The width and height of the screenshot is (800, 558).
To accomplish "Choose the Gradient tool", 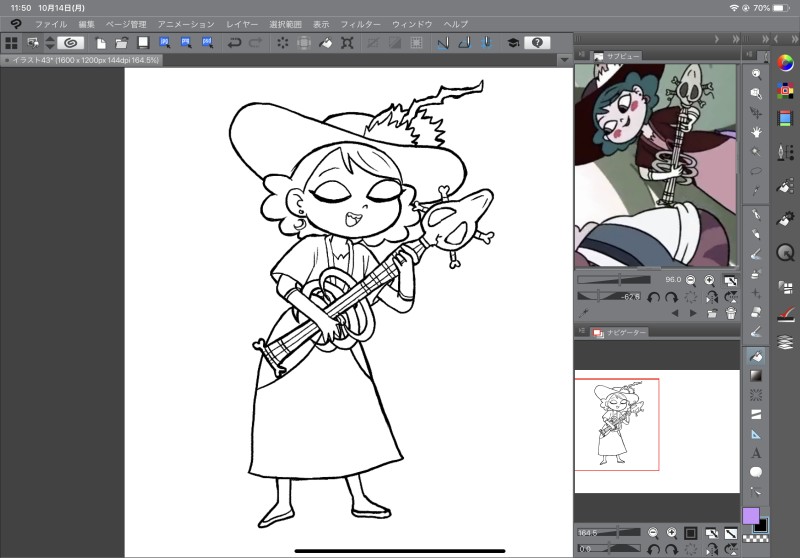I will (x=756, y=375).
